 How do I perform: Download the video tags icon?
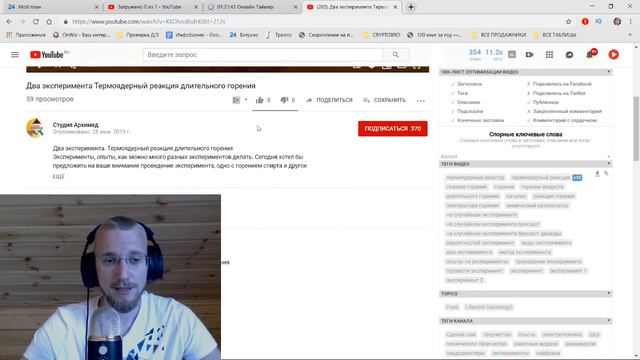tap(597, 174)
